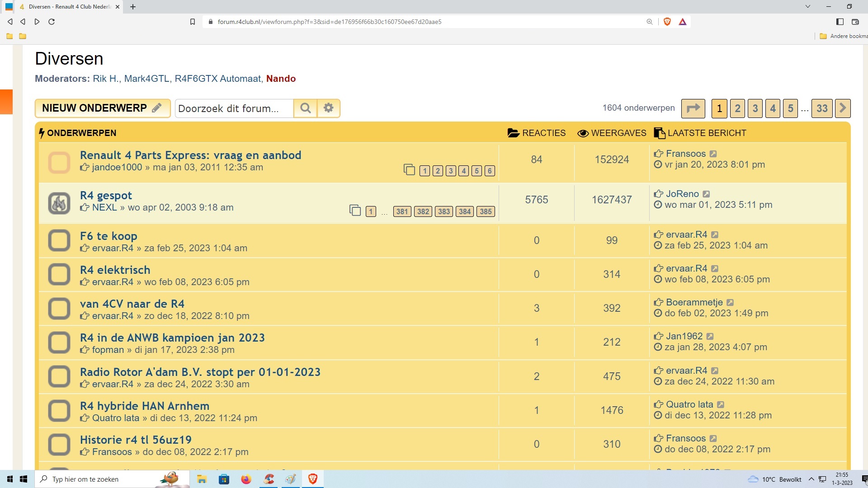Click the jump-to-page arrow icon

[693, 108]
